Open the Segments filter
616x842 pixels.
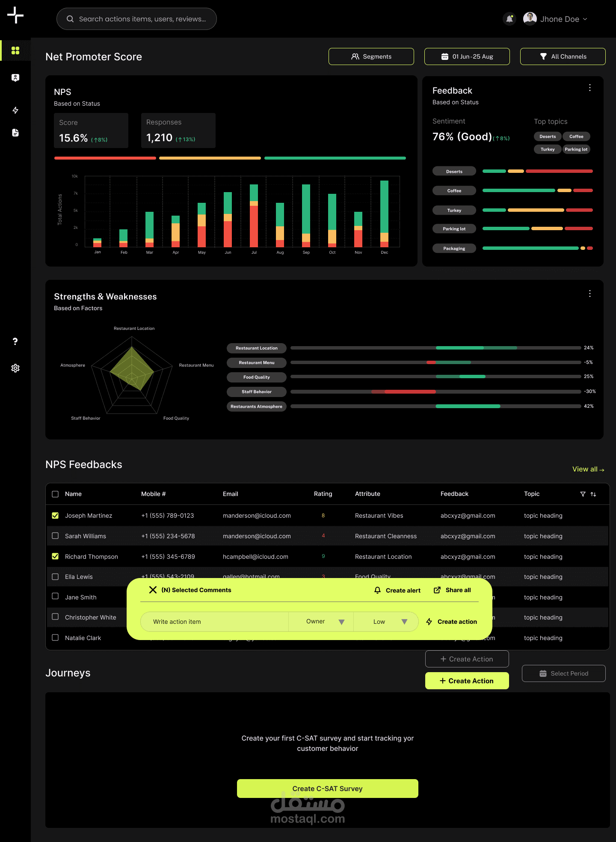click(371, 56)
